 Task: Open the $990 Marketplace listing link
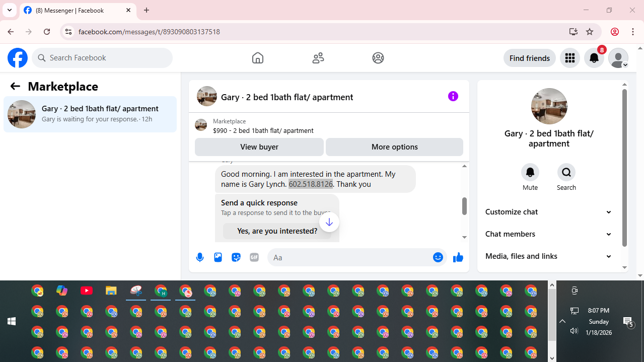pos(263,130)
